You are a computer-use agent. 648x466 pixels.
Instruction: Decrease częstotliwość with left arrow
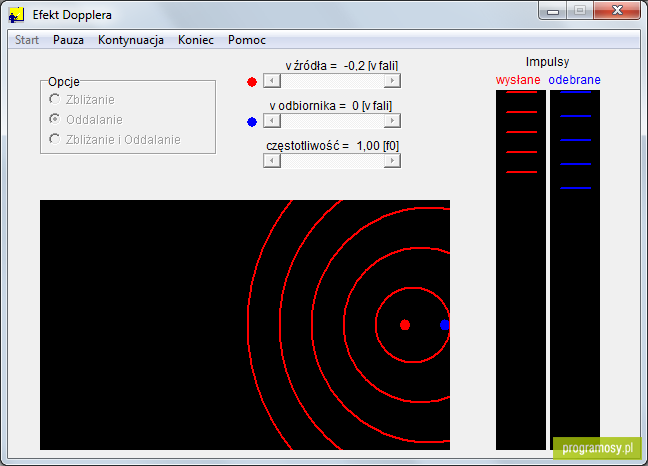[x=272, y=161]
